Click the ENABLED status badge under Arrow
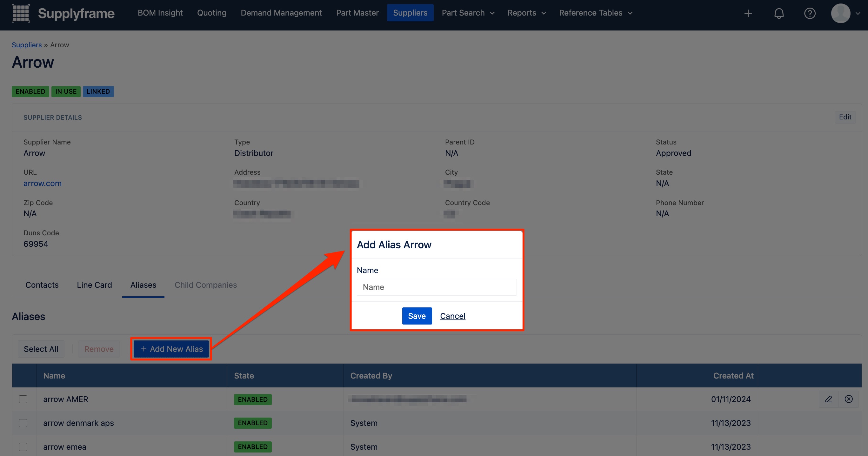The image size is (868, 456). pyautogui.click(x=30, y=91)
